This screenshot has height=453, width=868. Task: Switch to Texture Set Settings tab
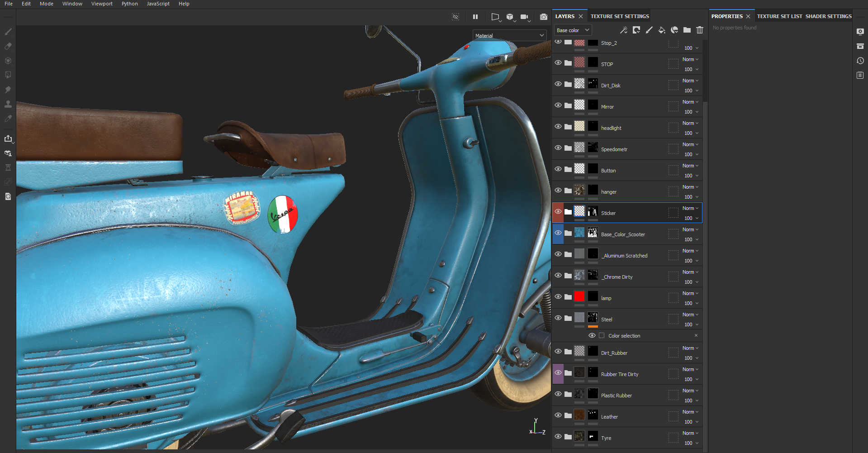pyautogui.click(x=620, y=16)
